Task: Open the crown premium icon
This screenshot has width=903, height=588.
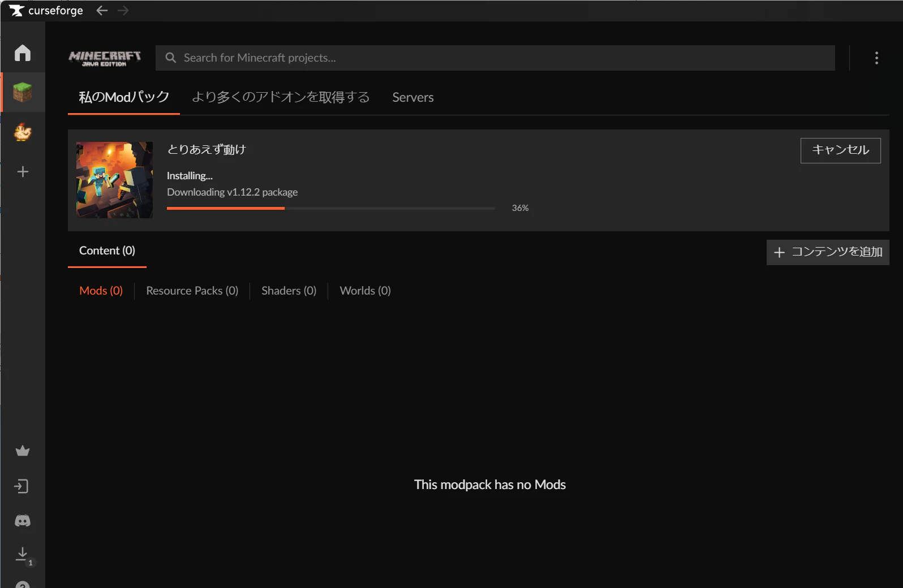Action: tap(23, 451)
